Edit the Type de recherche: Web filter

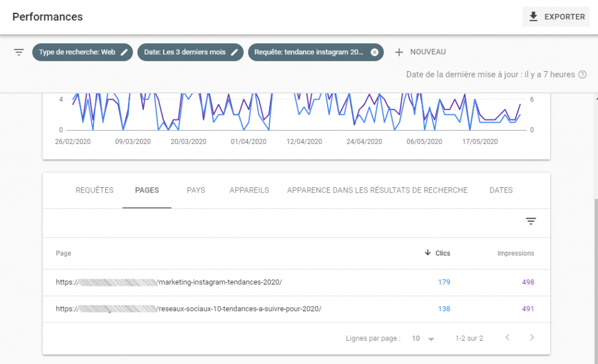[124, 52]
